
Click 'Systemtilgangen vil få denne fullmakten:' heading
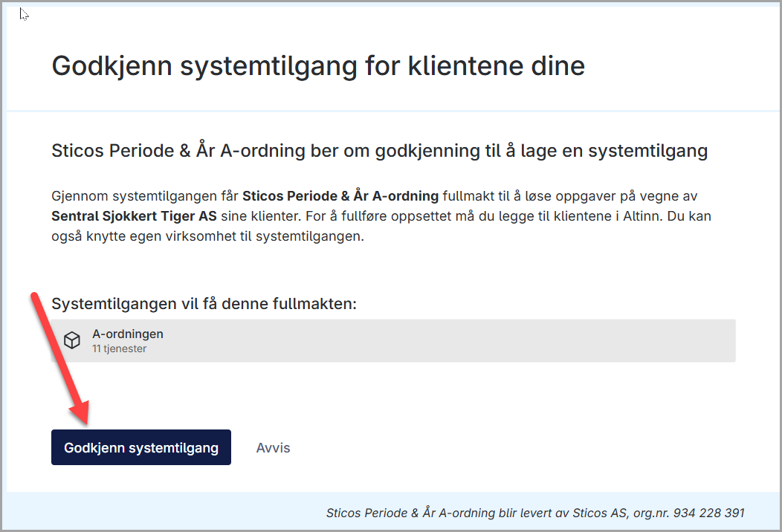(x=204, y=304)
